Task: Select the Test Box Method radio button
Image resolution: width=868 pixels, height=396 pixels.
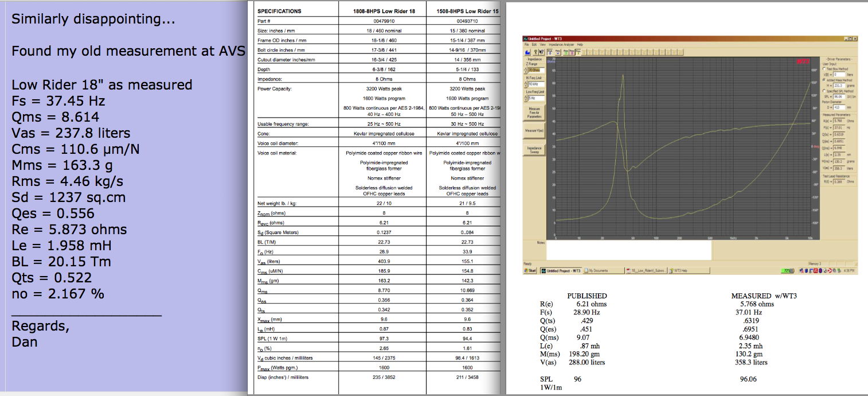Action: click(x=824, y=69)
